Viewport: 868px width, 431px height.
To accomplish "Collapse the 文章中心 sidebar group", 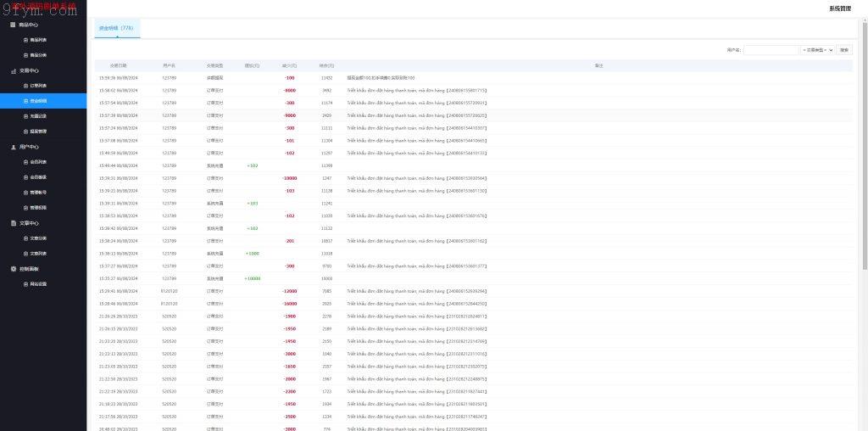I will coord(29,223).
